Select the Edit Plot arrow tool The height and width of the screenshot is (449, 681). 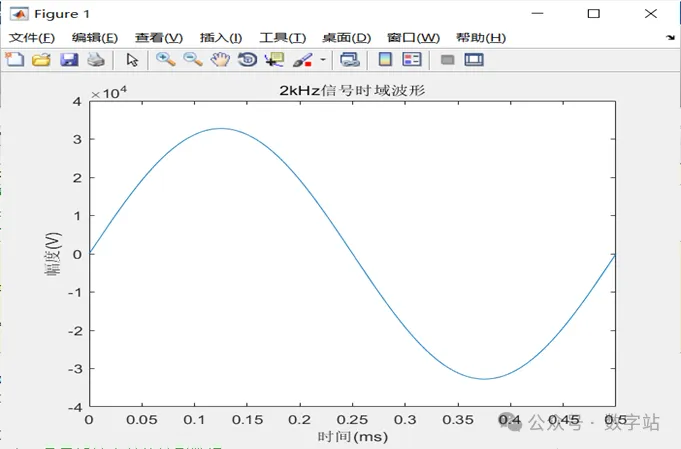click(x=132, y=59)
